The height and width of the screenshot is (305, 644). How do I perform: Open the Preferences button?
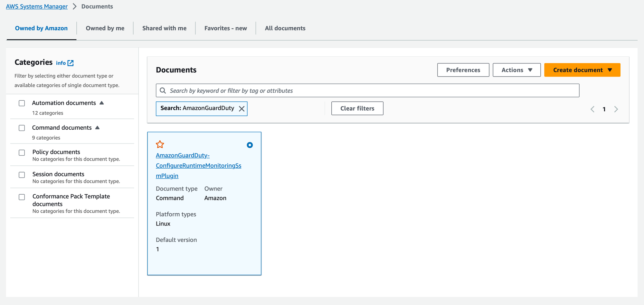(463, 70)
